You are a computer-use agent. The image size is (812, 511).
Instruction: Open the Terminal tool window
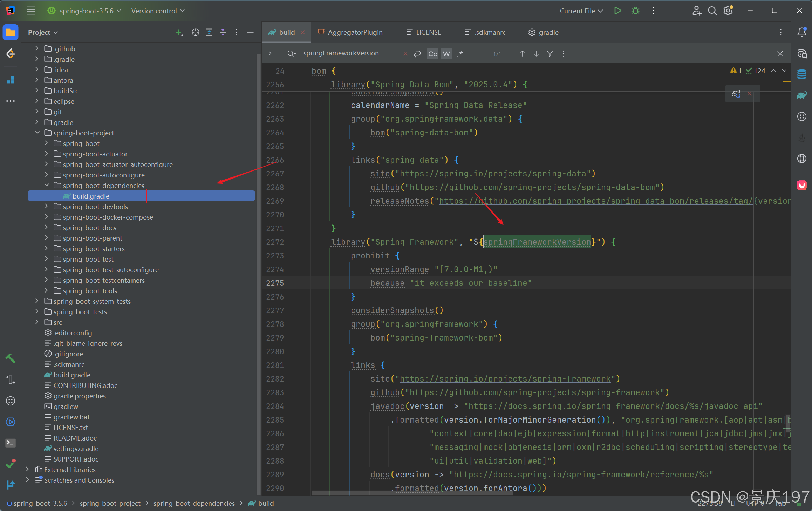[x=10, y=443]
